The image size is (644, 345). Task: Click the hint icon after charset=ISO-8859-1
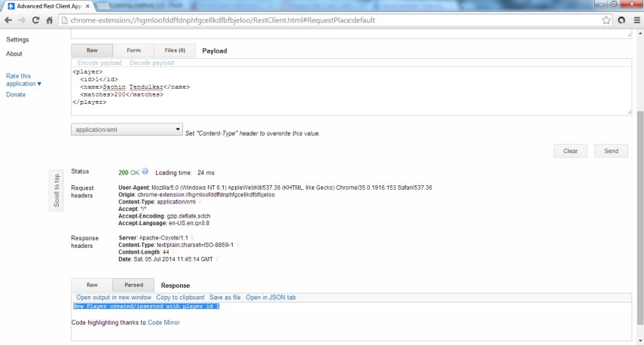(x=237, y=245)
